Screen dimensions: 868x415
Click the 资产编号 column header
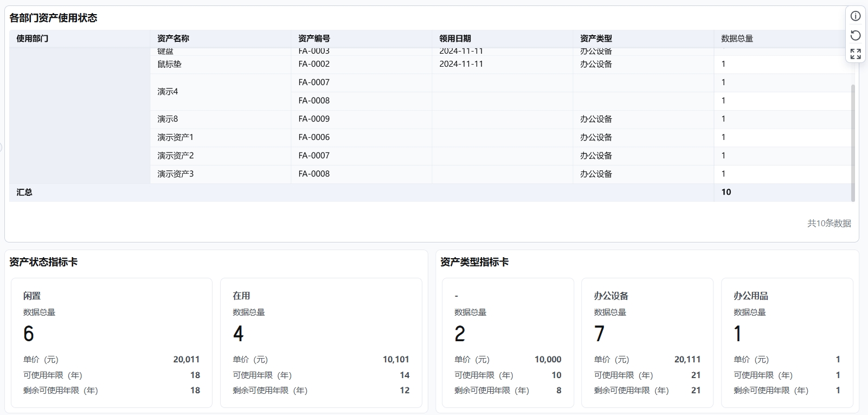(314, 39)
